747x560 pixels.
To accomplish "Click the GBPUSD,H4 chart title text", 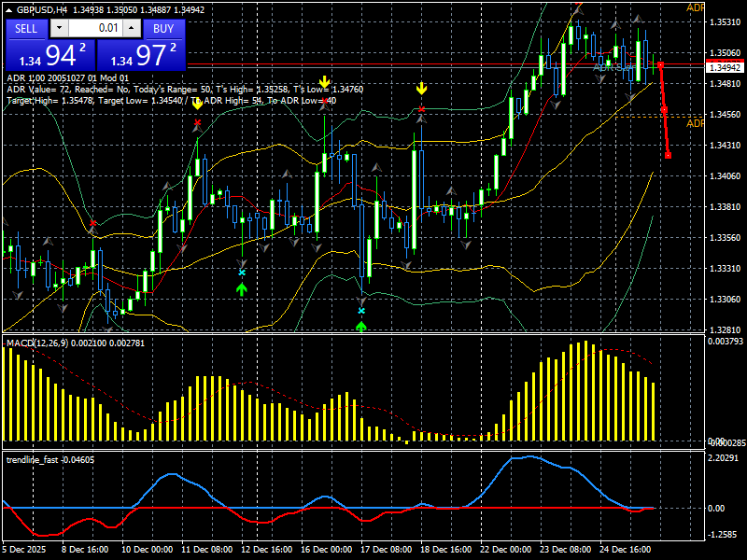I will (x=44, y=10).
